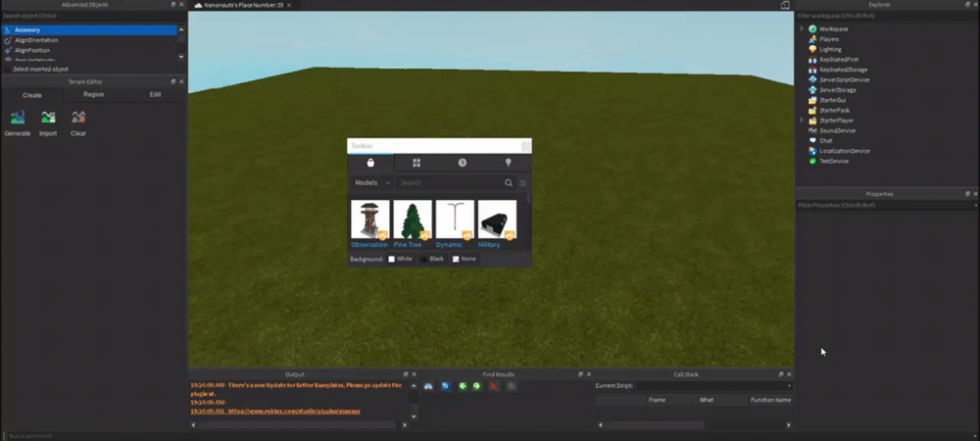
Task: Undock the Explorer panel via float button
Action: click(x=967, y=4)
